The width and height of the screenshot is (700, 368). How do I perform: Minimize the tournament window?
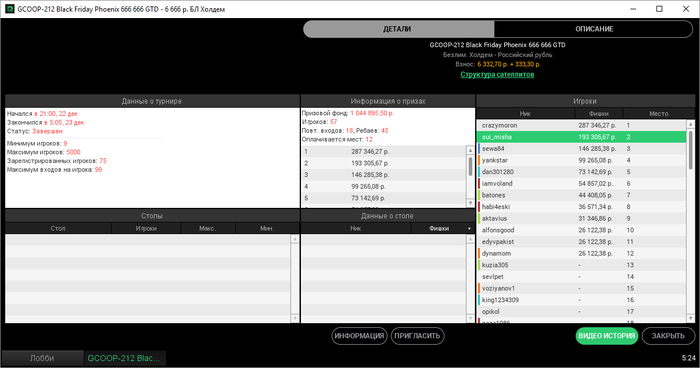(x=633, y=9)
